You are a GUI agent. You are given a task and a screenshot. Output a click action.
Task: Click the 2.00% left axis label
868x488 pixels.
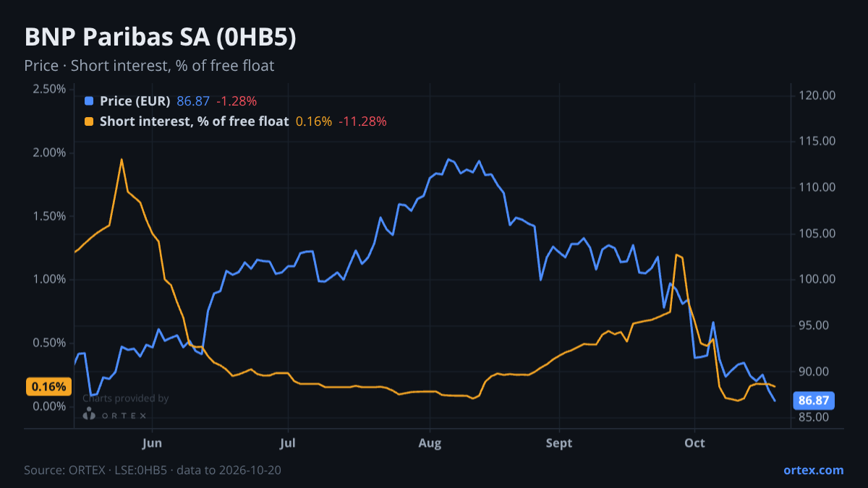(49, 153)
